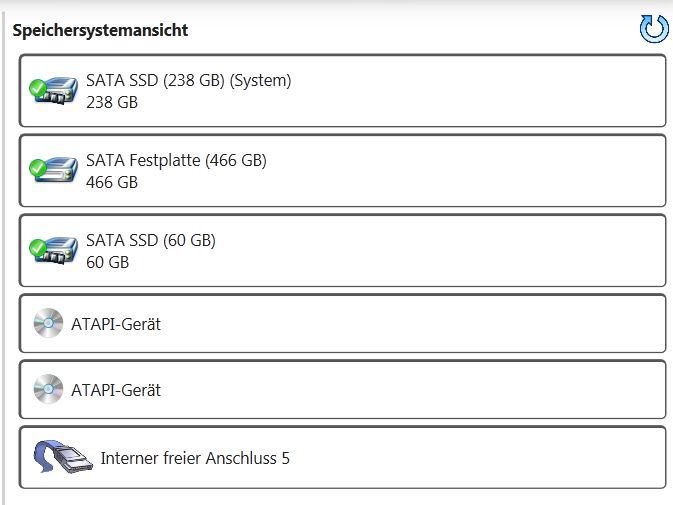Select the SATA Festplatte (466 GB) entry
The width and height of the screenshot is (673, 505).
[343, 170]
